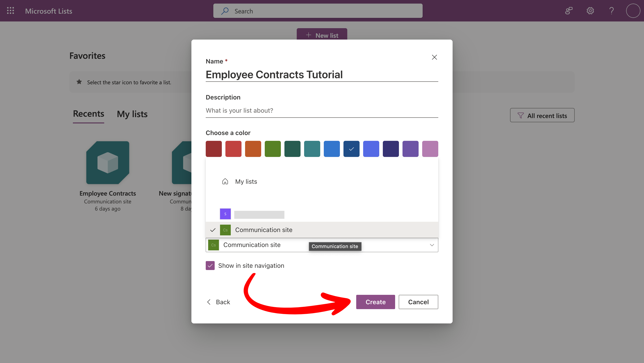This screenshot has height=363, width=644.
Task: Open the help question mark icon
Action: tap(611, 11)
